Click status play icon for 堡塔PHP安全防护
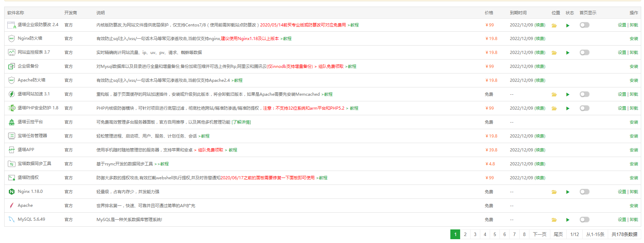The height and width of the screenshot is (243, 644). point(568,109)
